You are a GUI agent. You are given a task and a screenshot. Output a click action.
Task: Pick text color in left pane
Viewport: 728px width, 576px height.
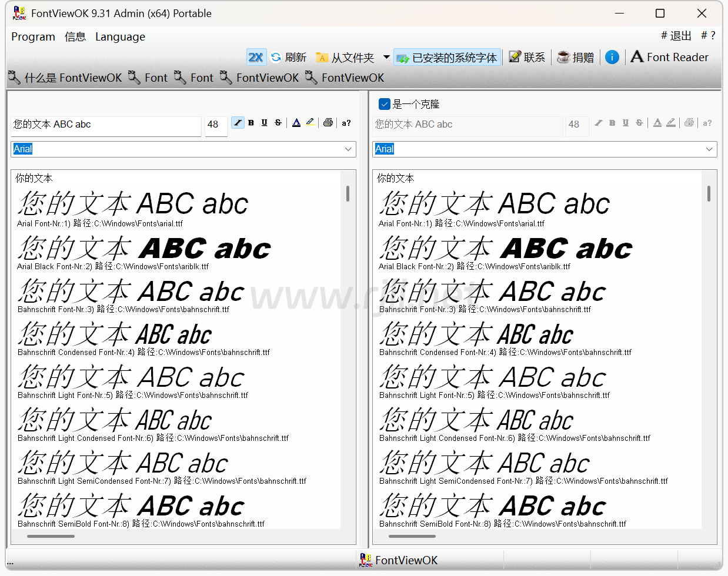pyautogui.click(x=296, y=123)
